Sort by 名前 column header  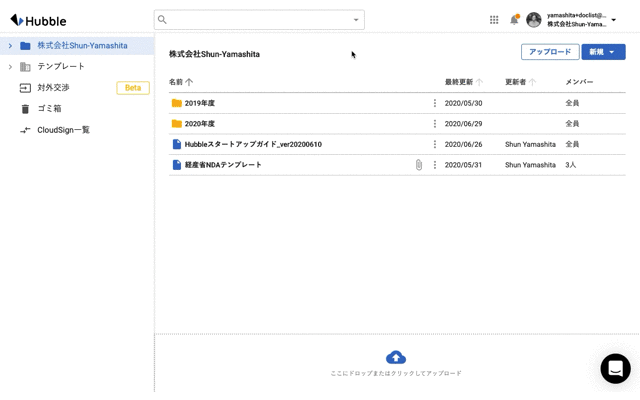pos(180,82)
